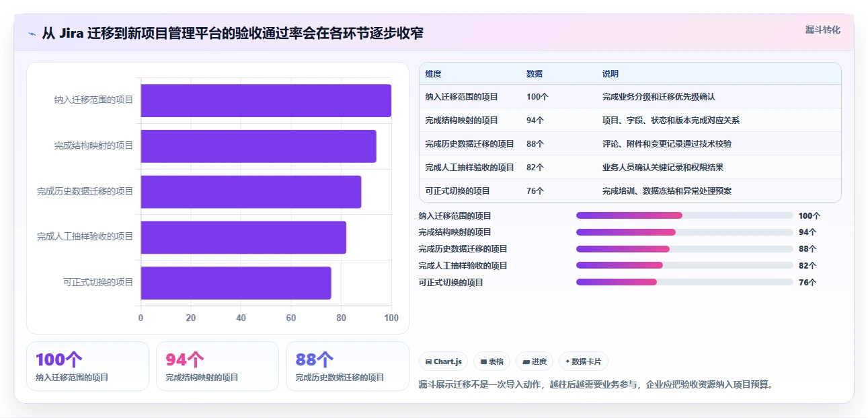Click description 评论、附件和变更记录通过技术校验
Viewport: 868px width, 418px height.
pyautogui.click(x=667, y=144)
